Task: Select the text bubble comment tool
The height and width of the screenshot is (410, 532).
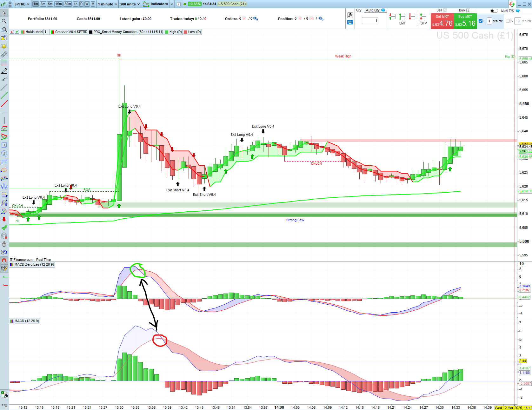Action: [x=4, y=153]
